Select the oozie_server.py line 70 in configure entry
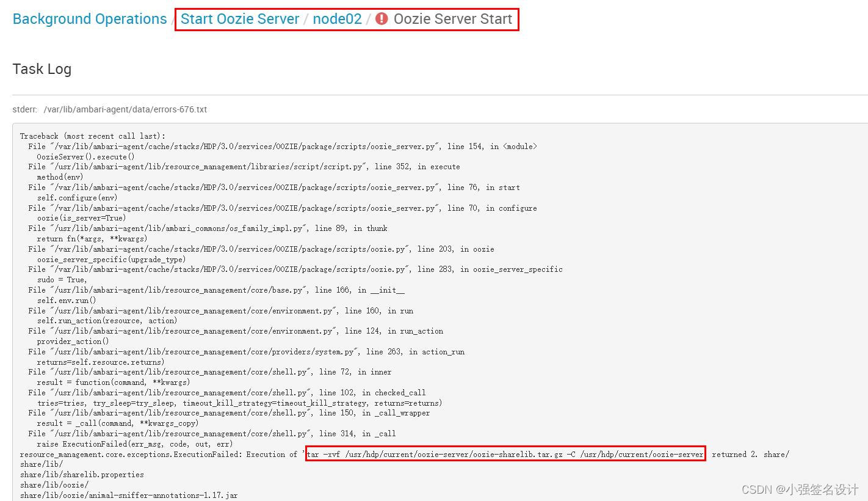The height and width of the screenshot is (501, 868). click(x=283, y=208)
